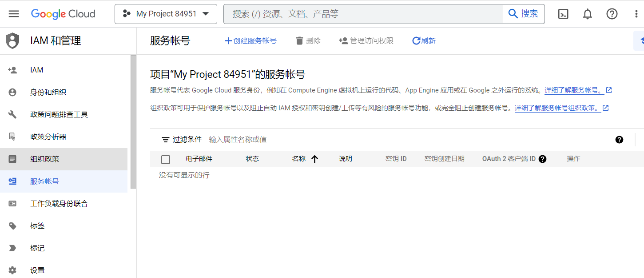
Task: Open IAM in the left sidebar
Action: [x=64, y=70]
